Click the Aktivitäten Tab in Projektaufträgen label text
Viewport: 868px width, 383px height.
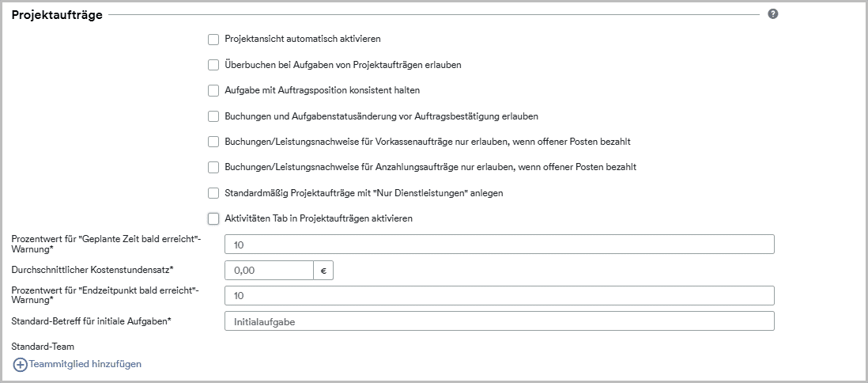pos(319,218)
